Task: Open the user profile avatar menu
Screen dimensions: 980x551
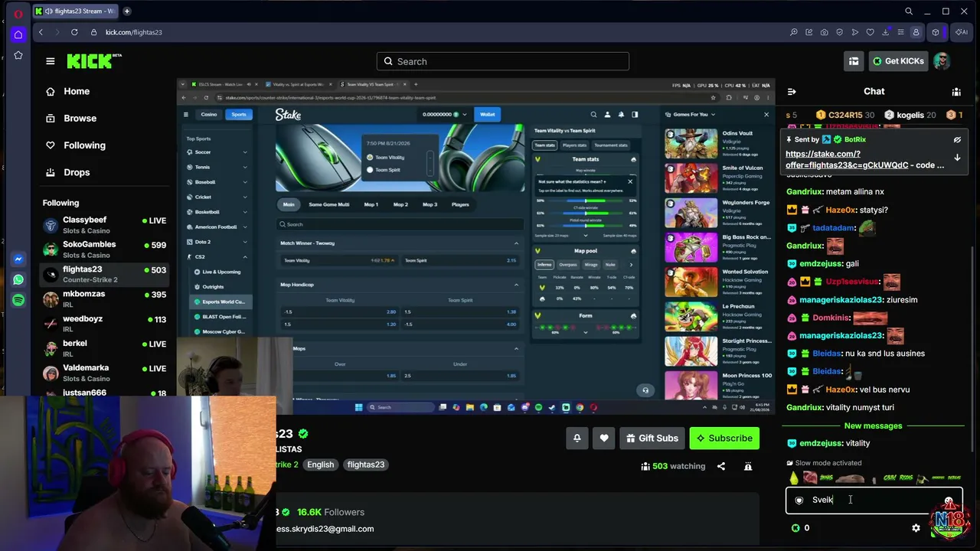Action: 942,61
